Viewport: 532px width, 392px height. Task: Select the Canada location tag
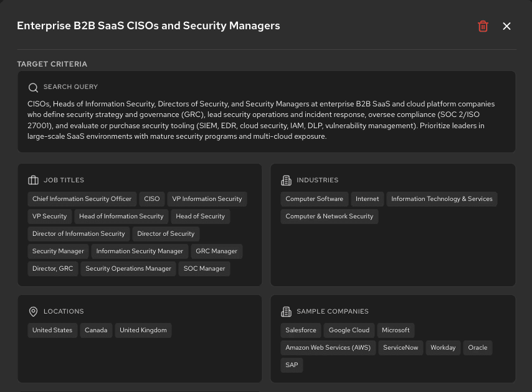(96, 330)
